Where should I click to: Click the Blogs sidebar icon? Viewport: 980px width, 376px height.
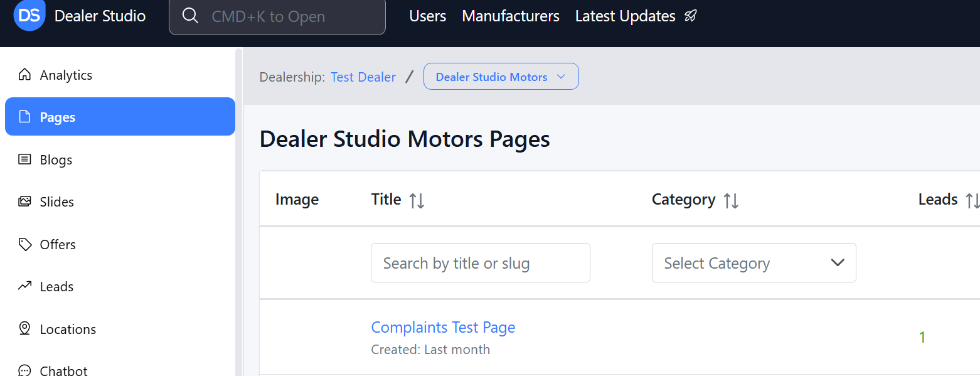24,159
